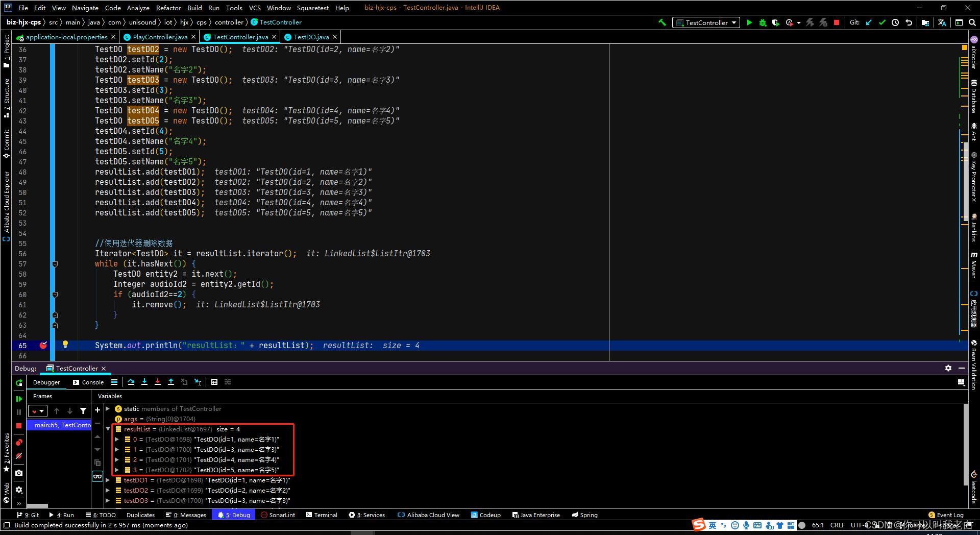The height and width of the screenshot is (535, 980).
Task: Stop the running process in main toolbar
Action: pos(837,22)
